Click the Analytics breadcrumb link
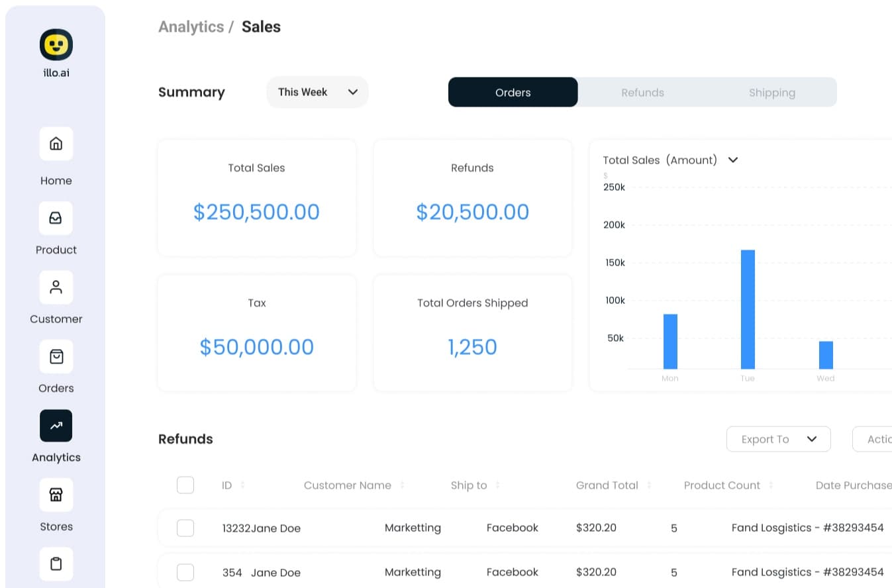The width and height of the screenshot is (892, 588). pos(191,26)
